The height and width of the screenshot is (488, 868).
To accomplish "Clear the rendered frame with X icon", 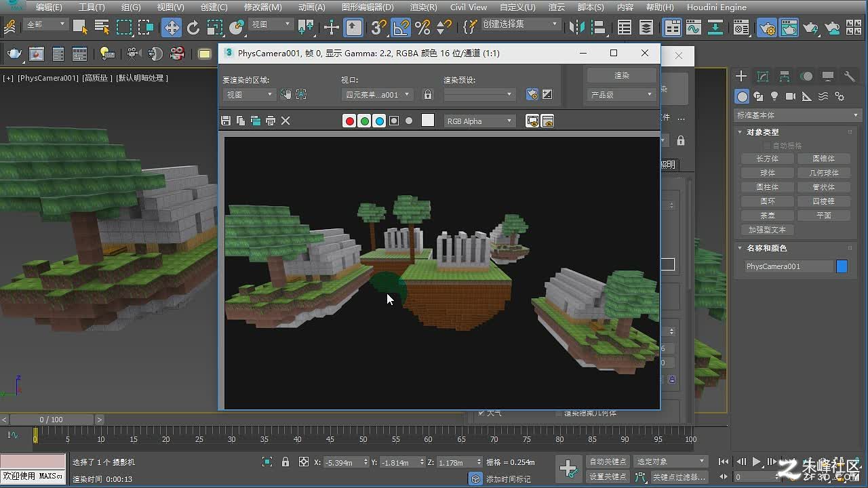I will [285, 121].
